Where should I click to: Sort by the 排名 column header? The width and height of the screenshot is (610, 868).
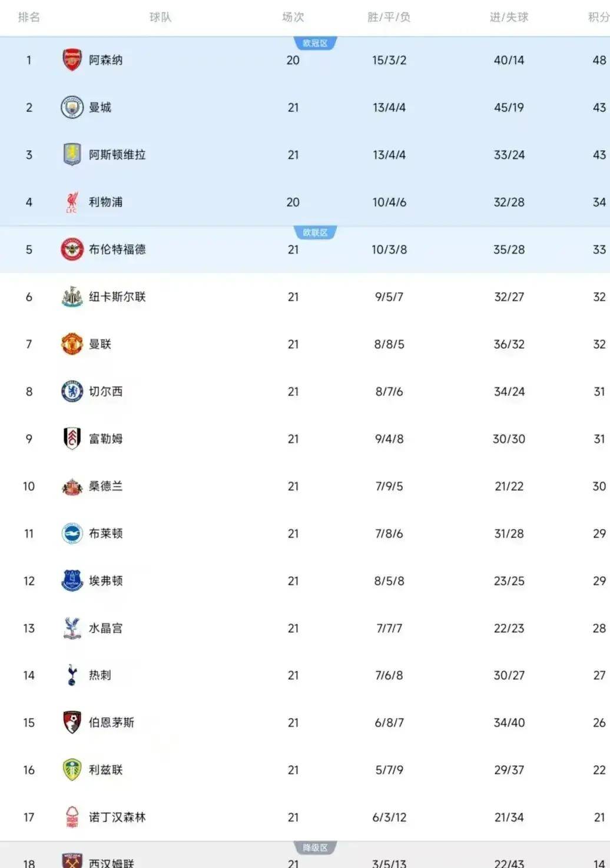(29, 17)
